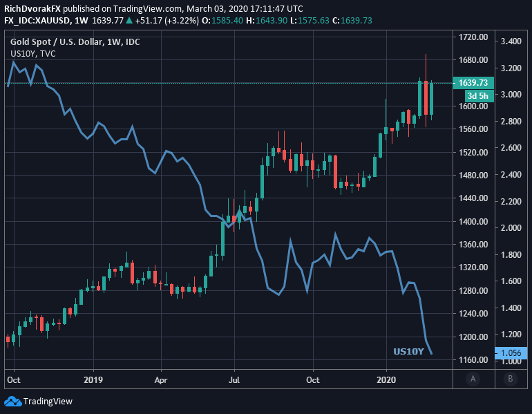Screen dimensions: 532x414
Task: Click the B scale toggle button
Action: tap(511, 379)
